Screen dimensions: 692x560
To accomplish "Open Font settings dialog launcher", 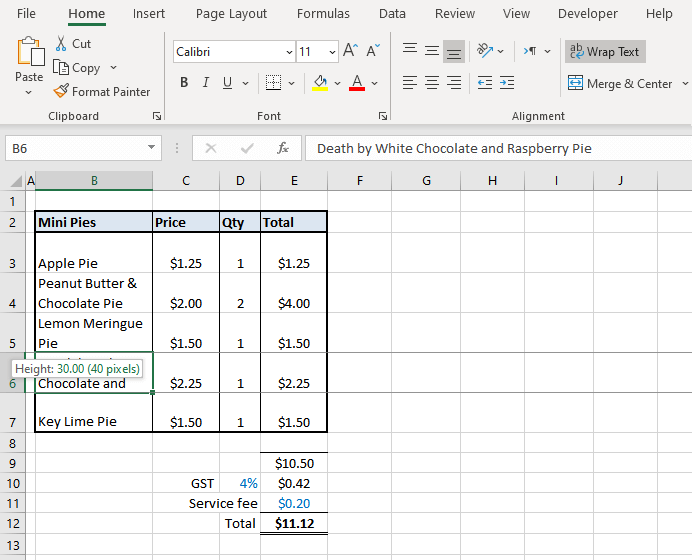I will (x=383, y=116).
